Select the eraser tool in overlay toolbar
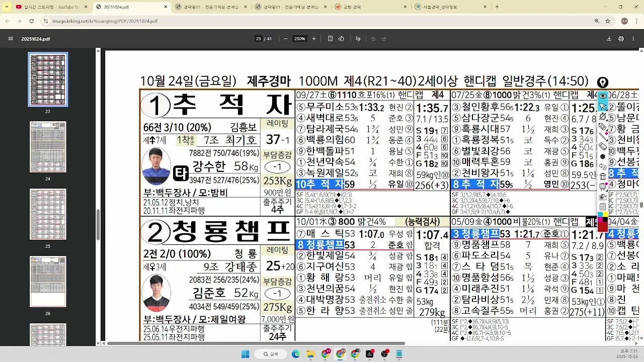The width and height of the screenshot is (644, 362). [603, 146]
